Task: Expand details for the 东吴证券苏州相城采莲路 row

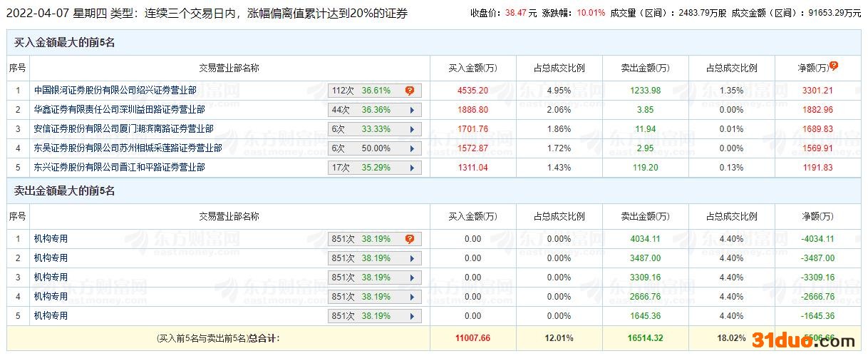Action: (412, 148)
